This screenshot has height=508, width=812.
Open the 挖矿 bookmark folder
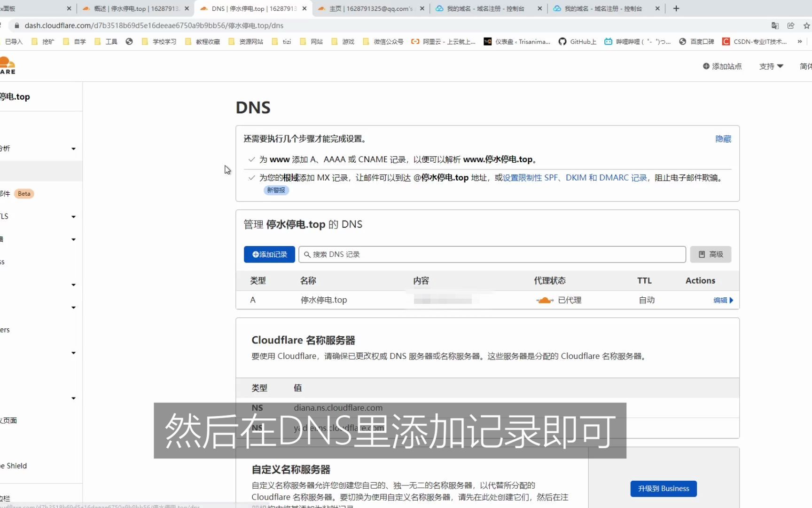point(43,41)
